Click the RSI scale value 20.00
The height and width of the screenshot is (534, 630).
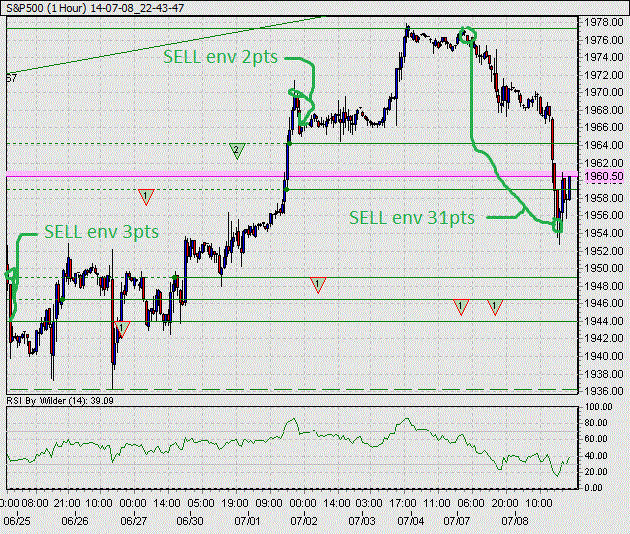click(x=596, y=472)
